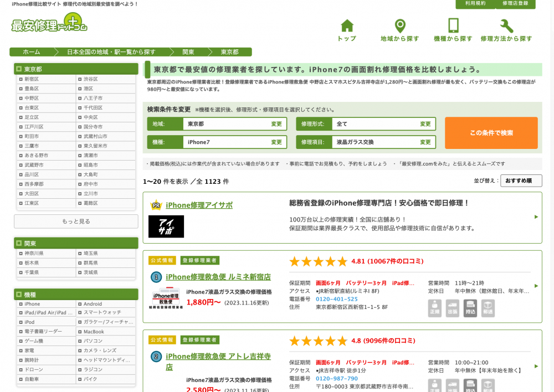Open 修理店登録 at the top

click(515, 3)
